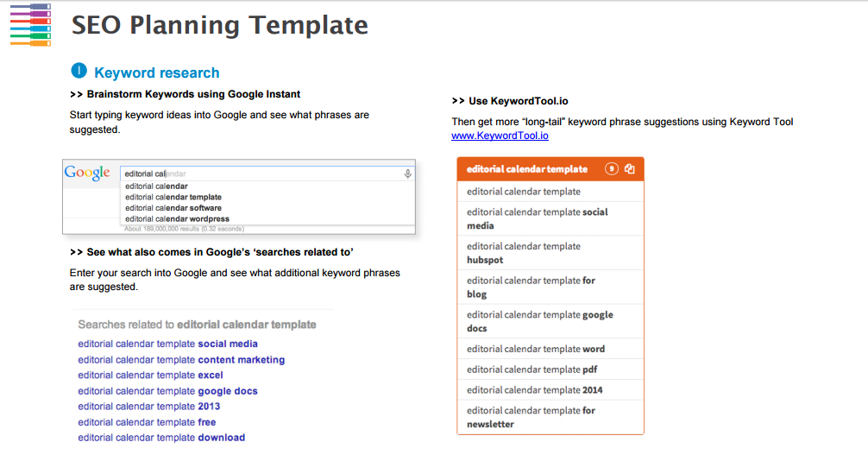Open related search 'template download'
Viewport: 868px width, 461px height.
point(161,438)
